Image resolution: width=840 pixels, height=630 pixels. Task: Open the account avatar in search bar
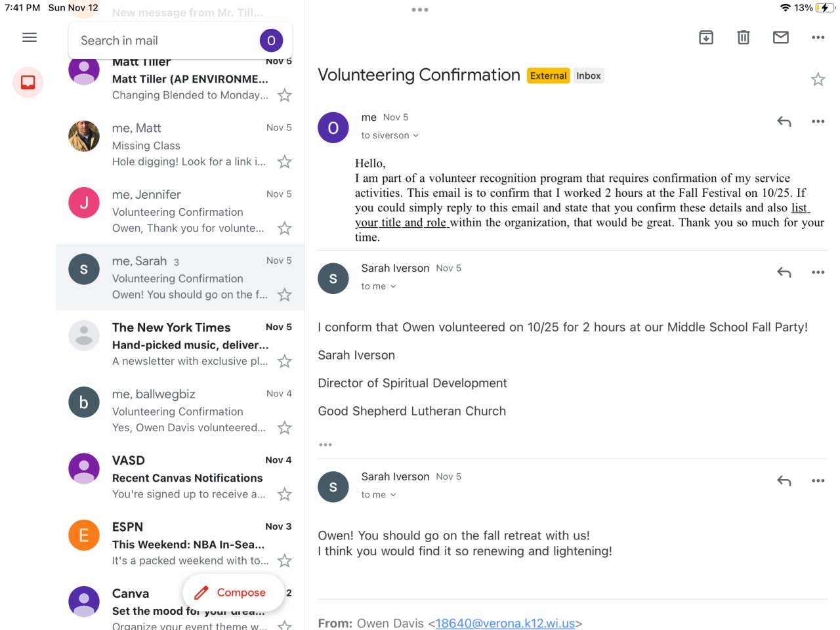271,41
